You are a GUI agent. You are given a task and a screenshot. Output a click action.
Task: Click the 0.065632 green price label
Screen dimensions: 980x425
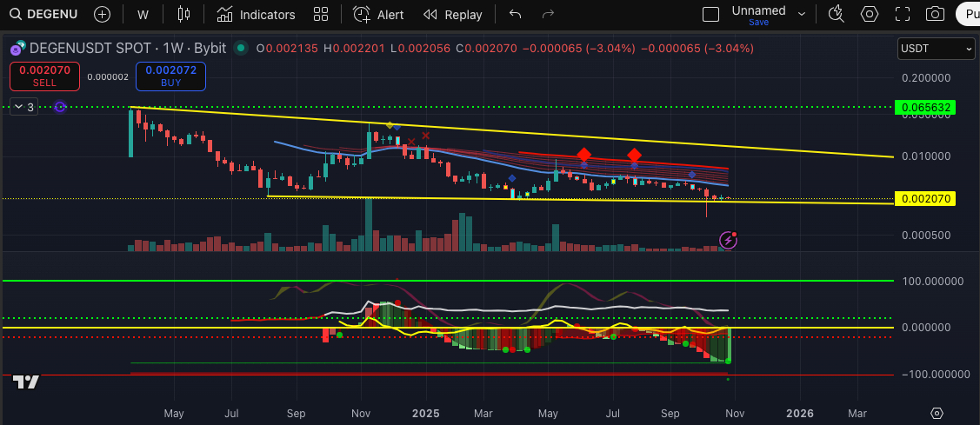coord(925,108)
